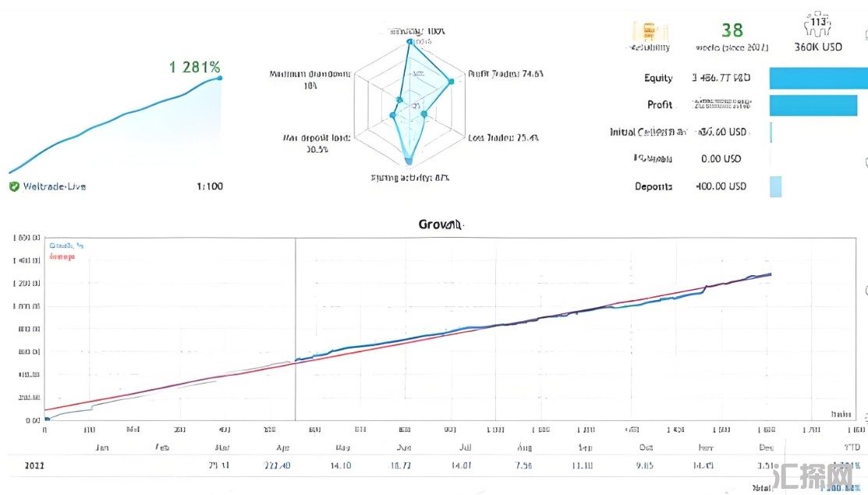Viewport: 868px width, 495px height.
Task: Click the blue Profit bar
Action: tap(813, 105)
